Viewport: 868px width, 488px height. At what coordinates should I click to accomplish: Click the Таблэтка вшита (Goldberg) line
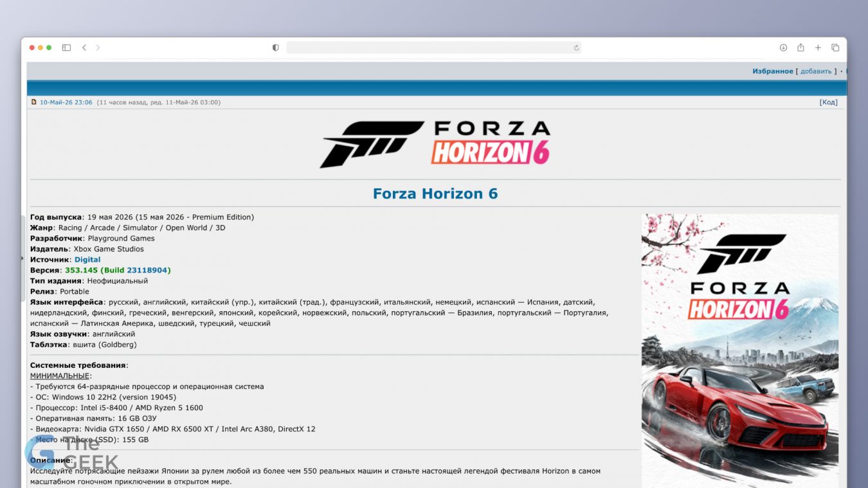84,345
